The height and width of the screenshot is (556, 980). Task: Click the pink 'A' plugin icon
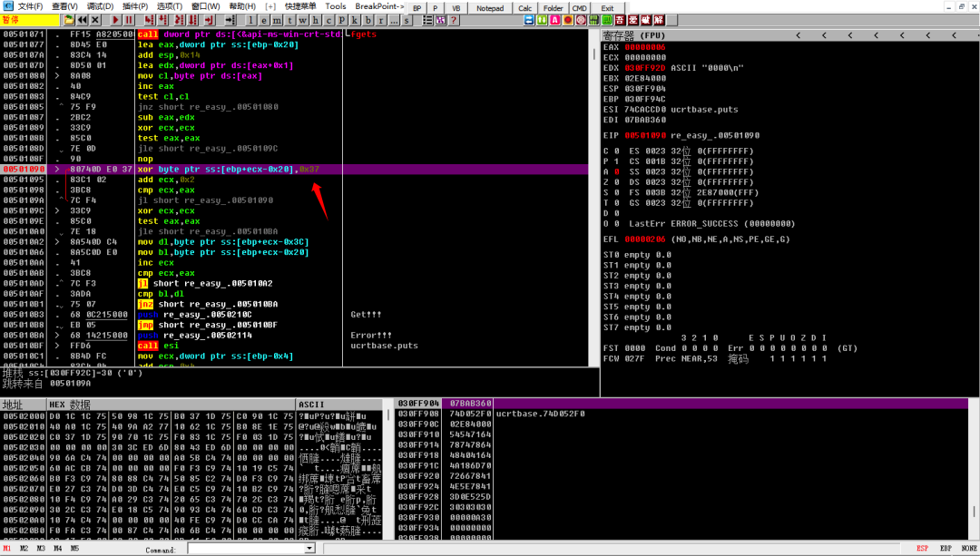point(555,20)
